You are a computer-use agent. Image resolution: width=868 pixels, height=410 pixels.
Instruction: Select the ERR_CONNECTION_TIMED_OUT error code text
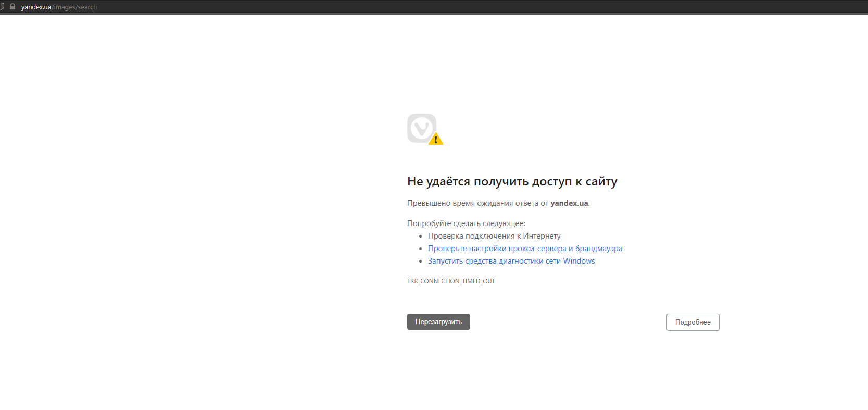click(x=451, y=281)
